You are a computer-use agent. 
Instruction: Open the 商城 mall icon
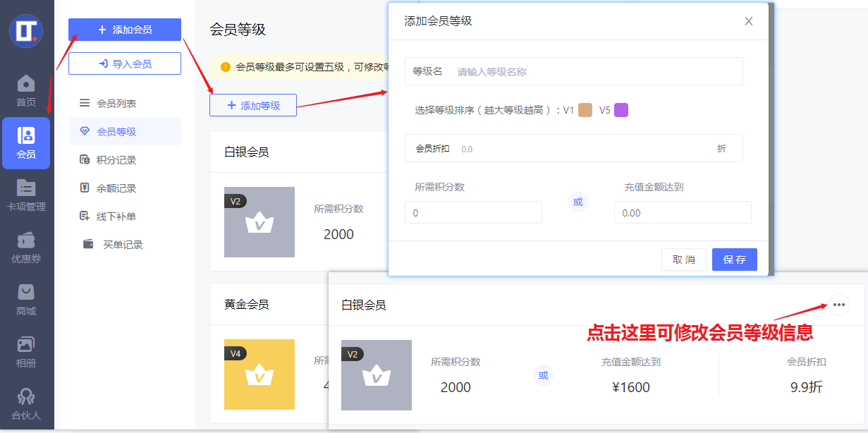[26, 296]
